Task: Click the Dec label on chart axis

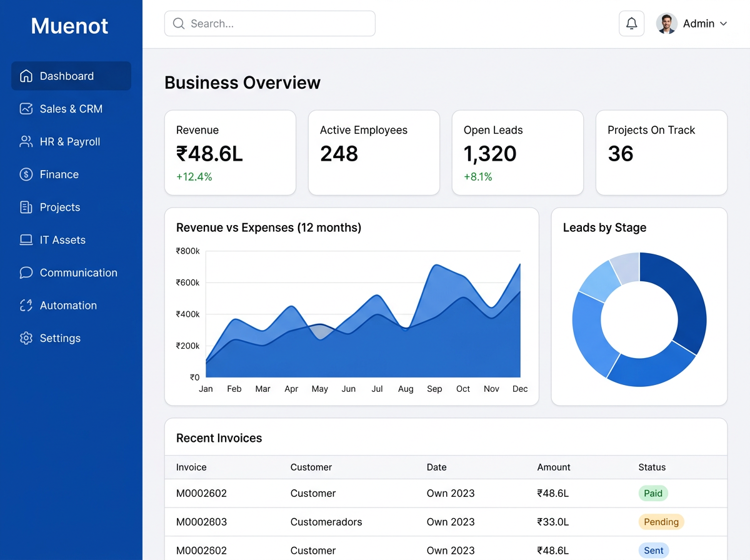Action: (520, 389)
